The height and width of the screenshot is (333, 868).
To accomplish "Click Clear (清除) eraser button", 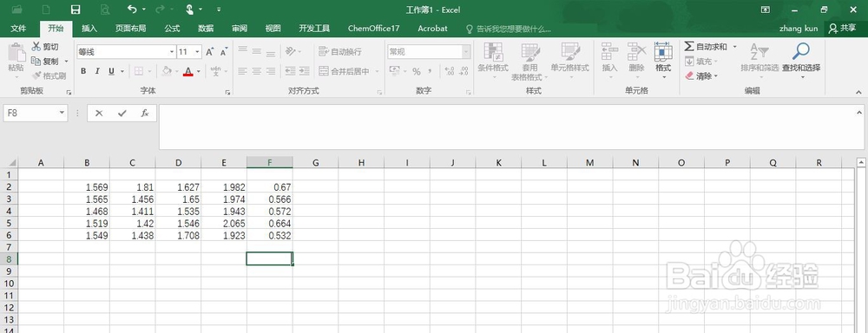I will click(699, 75).
